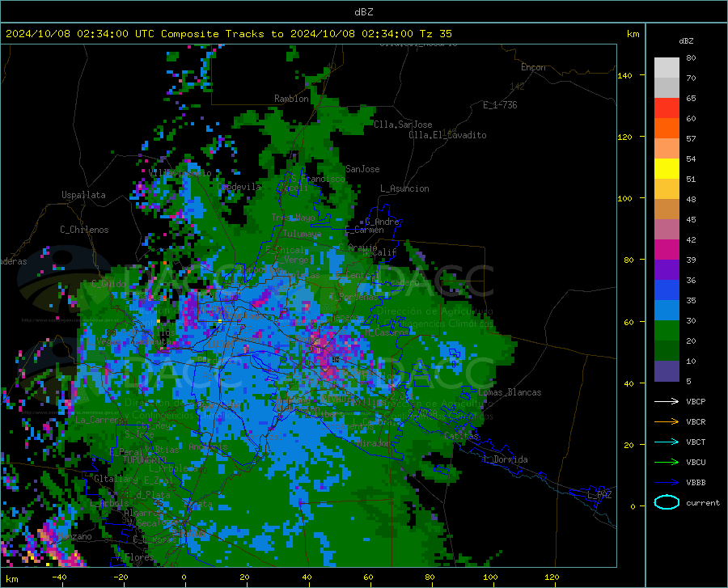Click the L_Asuncion place label

click(x=404, y=188)
